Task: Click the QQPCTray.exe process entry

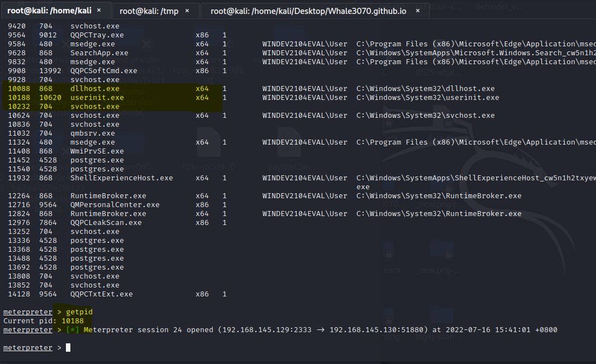Action: tap(97, 35)
